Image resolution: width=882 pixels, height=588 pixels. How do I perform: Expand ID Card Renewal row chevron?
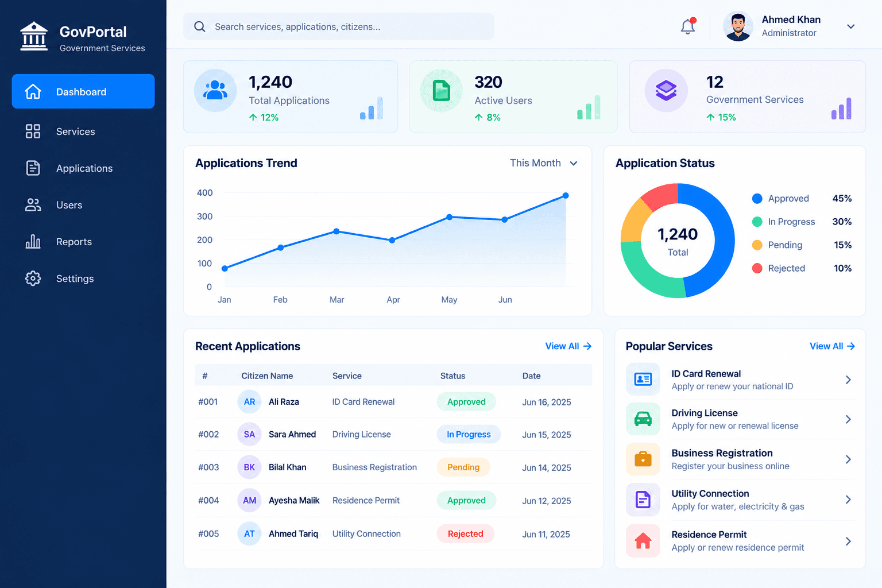pyautogui.click(x=848, y=380)
